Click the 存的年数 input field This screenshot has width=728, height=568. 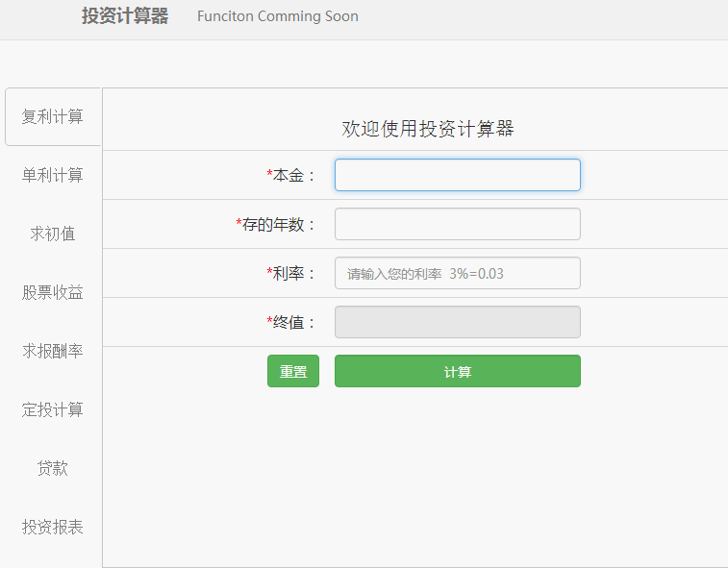(x=458, y=224)
